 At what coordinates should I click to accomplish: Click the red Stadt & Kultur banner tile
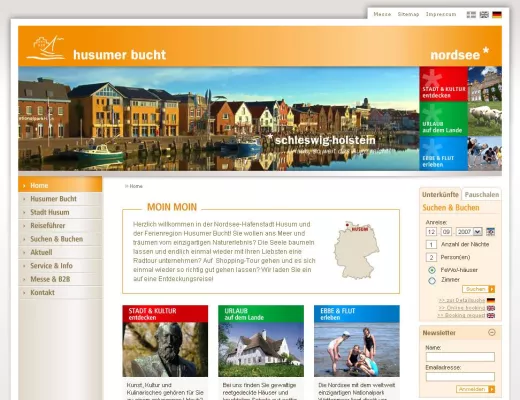pos(444,84)
